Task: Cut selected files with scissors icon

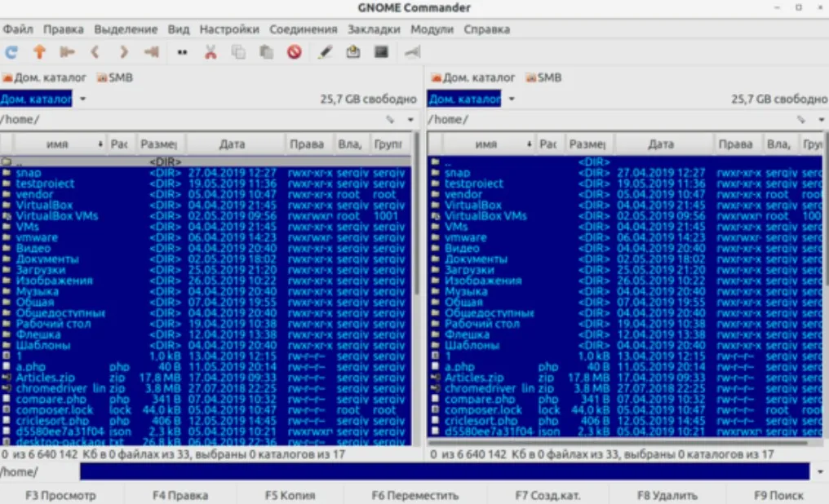Action: 211,51
